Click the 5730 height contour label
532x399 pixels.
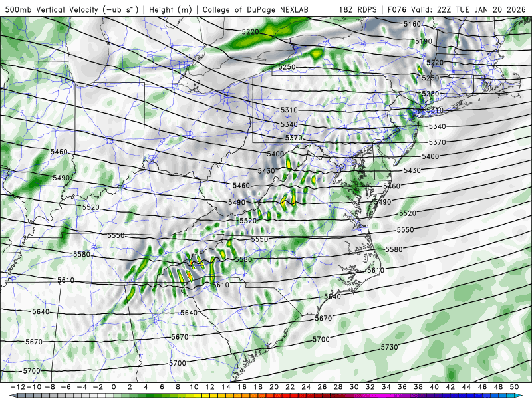pos(389,347)
